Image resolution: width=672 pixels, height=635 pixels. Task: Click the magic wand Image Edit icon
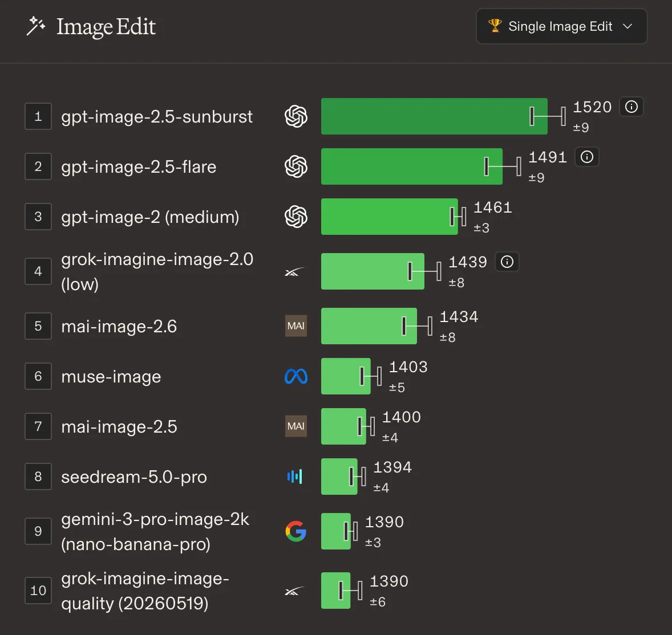click(x=35, y=26)
